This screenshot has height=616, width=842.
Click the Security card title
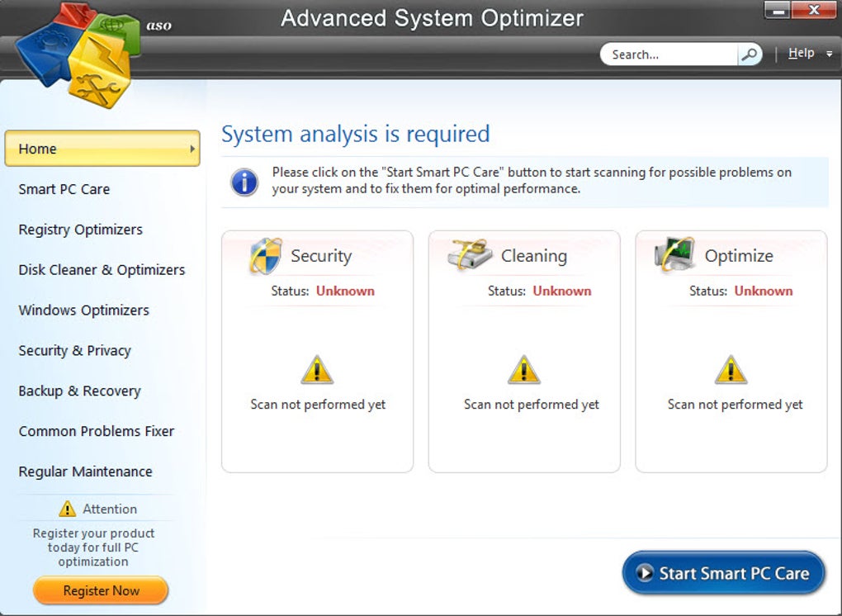[x=321, y=256]
